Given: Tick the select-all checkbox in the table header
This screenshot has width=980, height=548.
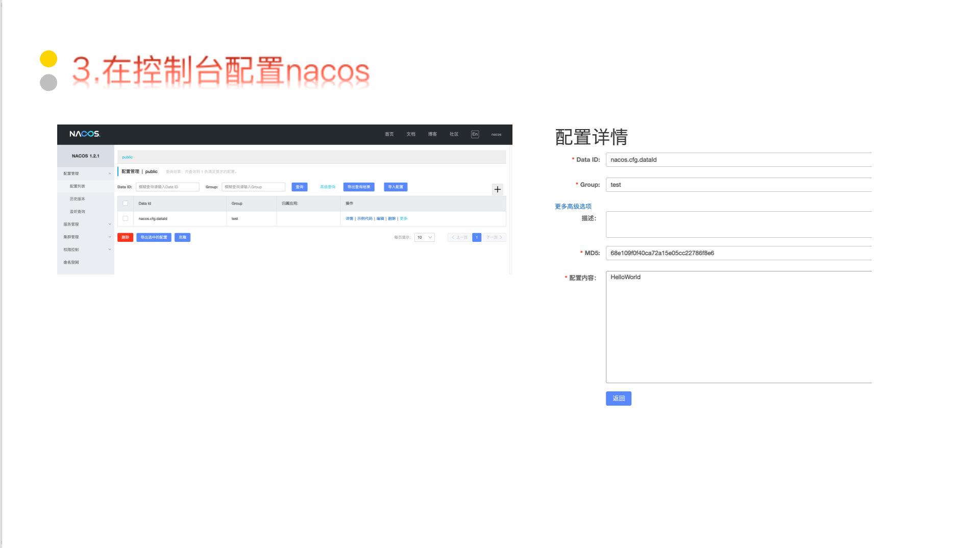Looking at the screenshot, I should coord(125,203).
